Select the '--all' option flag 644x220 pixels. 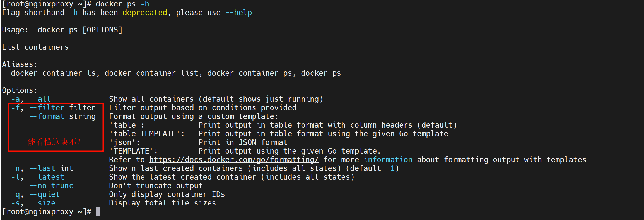click(40, 99)
